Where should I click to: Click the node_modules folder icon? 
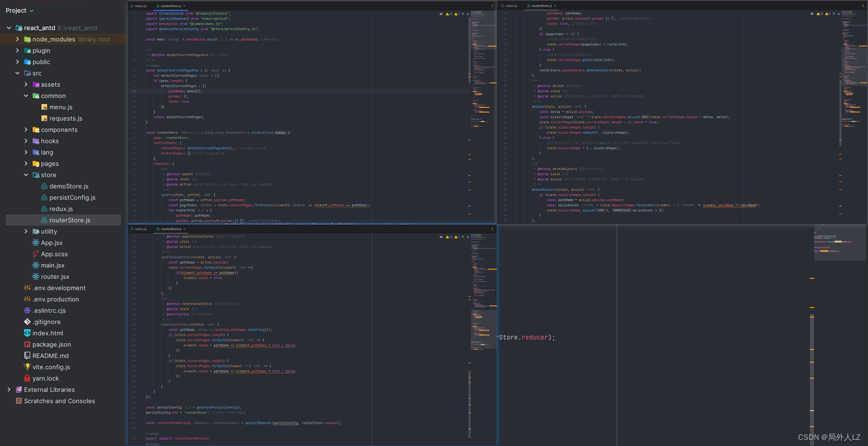[27, 39]
